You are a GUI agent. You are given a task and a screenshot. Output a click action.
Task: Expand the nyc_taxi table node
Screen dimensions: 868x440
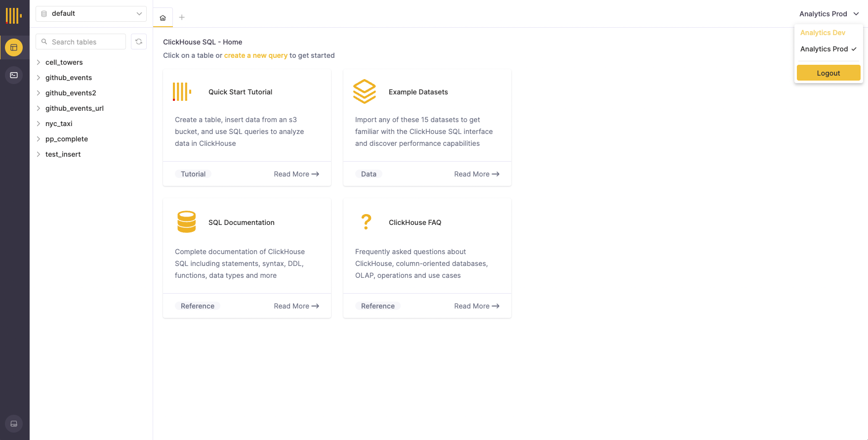39,124
